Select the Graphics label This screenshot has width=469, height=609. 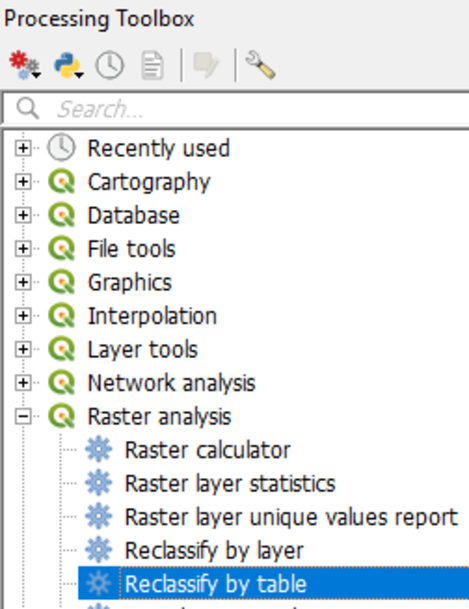tap(129, 283)
